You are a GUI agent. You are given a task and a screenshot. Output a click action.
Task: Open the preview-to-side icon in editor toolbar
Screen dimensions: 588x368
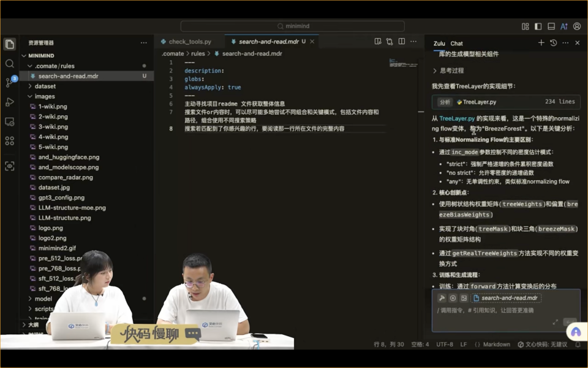click(378, 41)
